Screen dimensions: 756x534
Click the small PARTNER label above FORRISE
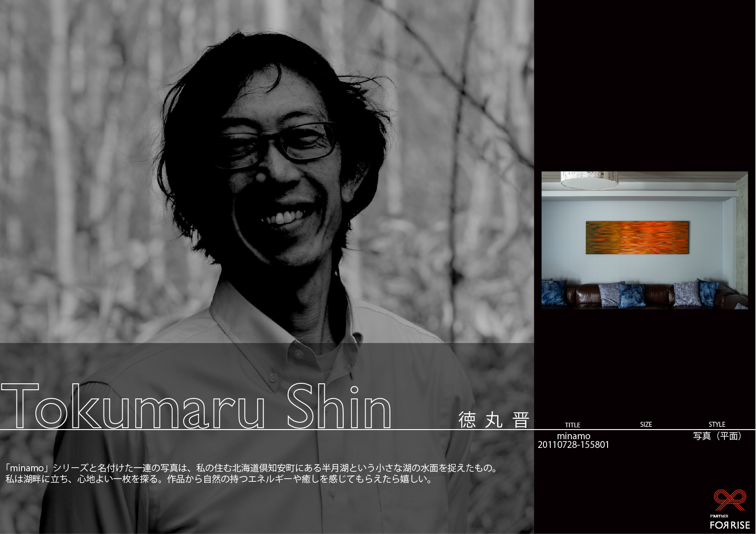coord(719,516)
